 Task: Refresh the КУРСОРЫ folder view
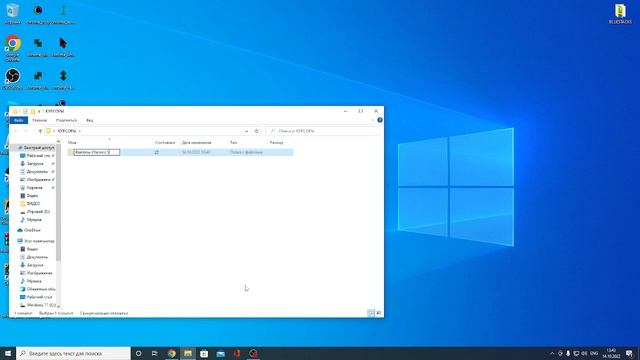(x=256, y=131)
